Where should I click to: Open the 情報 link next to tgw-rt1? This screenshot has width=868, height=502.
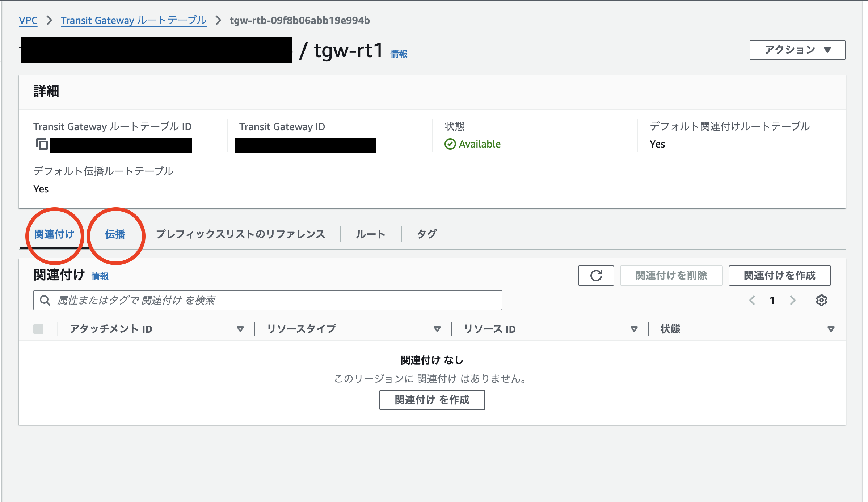pyautogui.click(x=400, y=54)
